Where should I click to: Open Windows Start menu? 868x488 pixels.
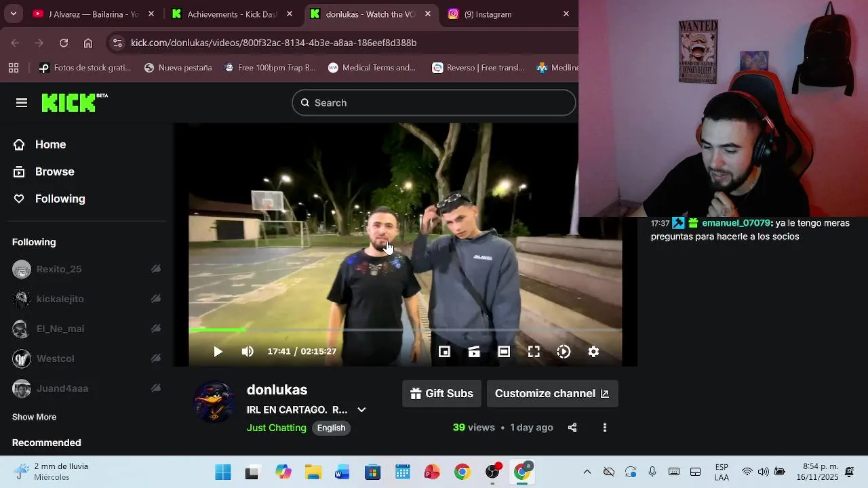point(222,472)
